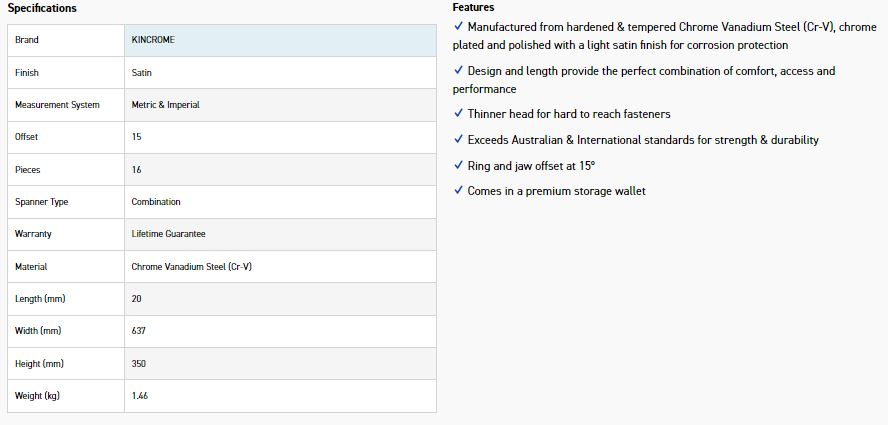The width and height of the screenshot is (888, 425).
Task: Click the checkmark beside Ring and jaw offset
Action: pyautogui.click(x=458, y=166)
